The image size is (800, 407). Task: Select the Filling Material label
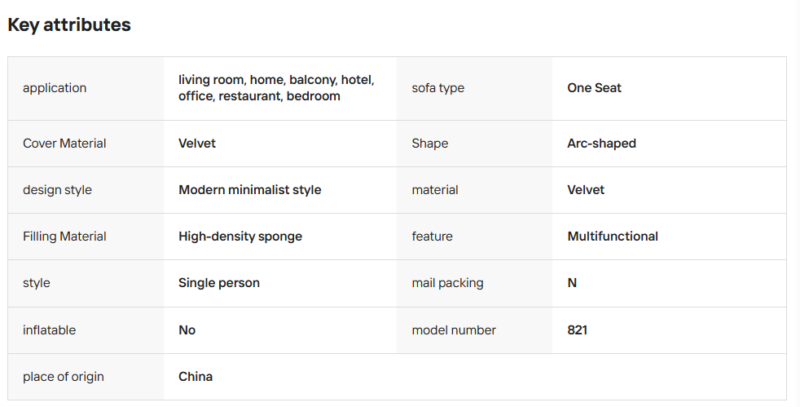coord(64,236)
